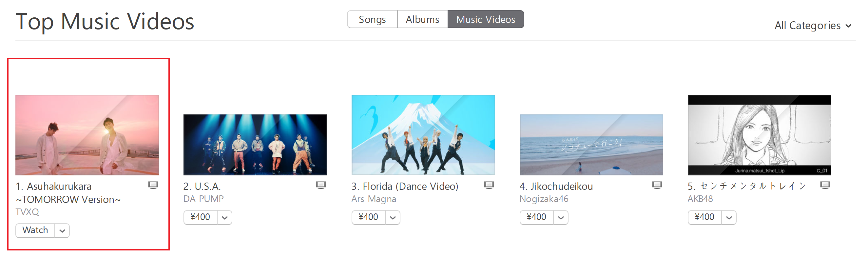The width and height of the screenshot is (868, 257).
Task: Expand price options arrow for Jikochudeikou
Action: (x=561, y=218)
